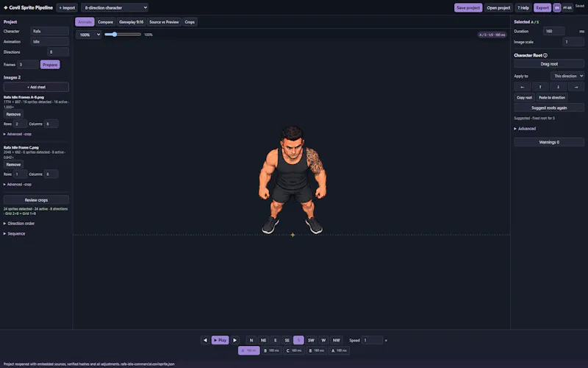The image size is (588, 368).
Task: Open the Warnings 0 button
Action: [x=549, y=142]
